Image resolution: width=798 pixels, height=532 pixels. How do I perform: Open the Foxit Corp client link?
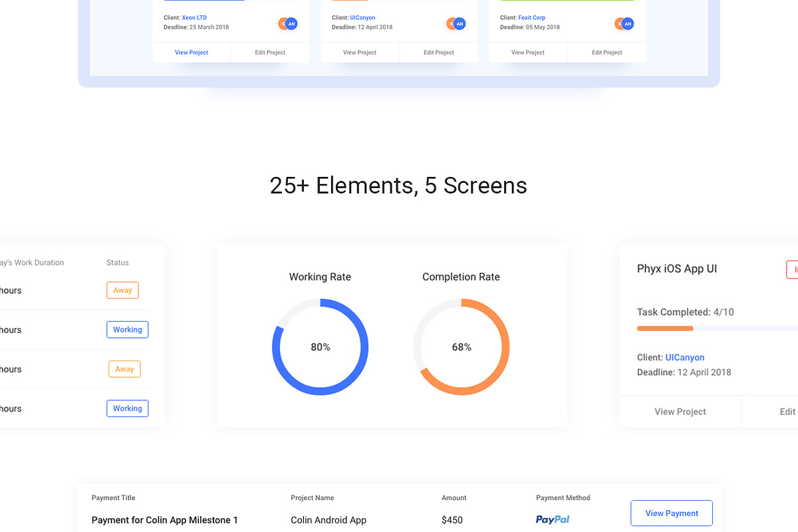click(532, 18)
